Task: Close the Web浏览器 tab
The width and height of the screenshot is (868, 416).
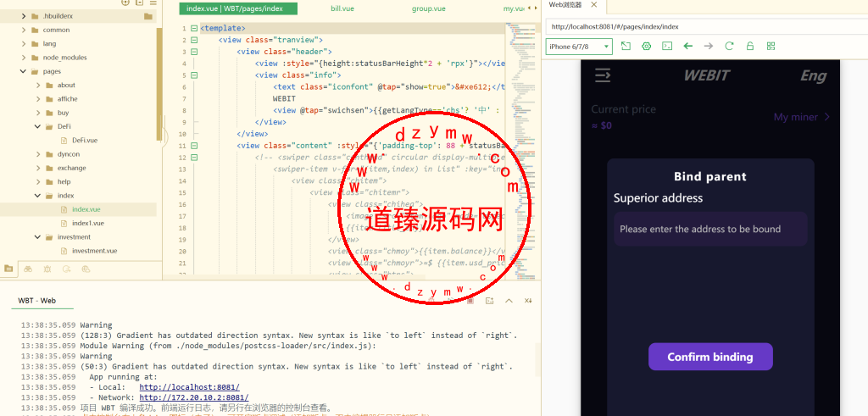Action: coord(594,4)
